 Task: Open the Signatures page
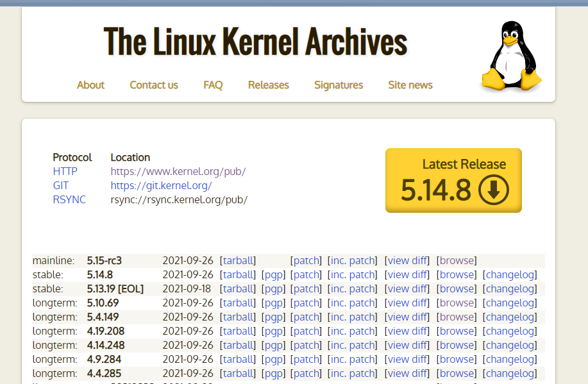(x=339, y=85)
